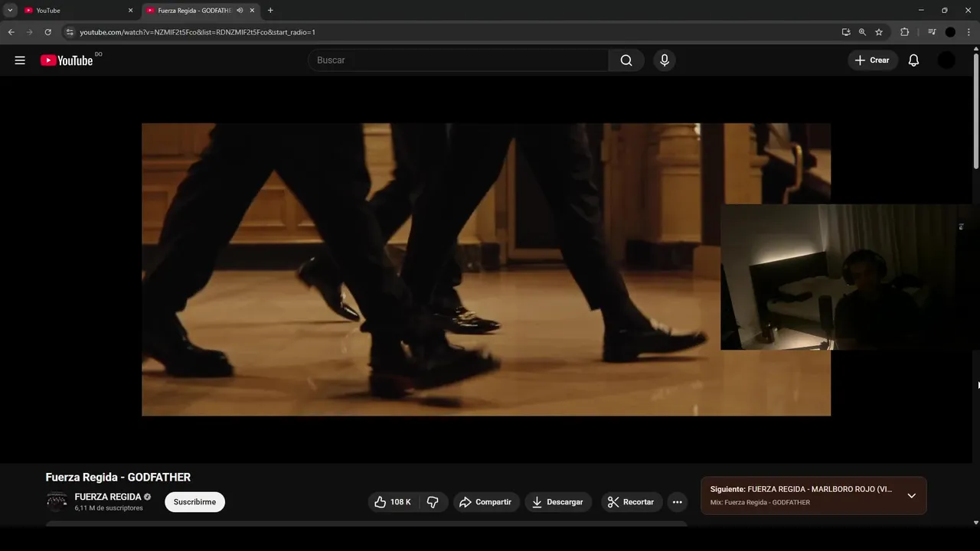Reload the current page
This screenshot has height=551, width=980.
[48, 32]
